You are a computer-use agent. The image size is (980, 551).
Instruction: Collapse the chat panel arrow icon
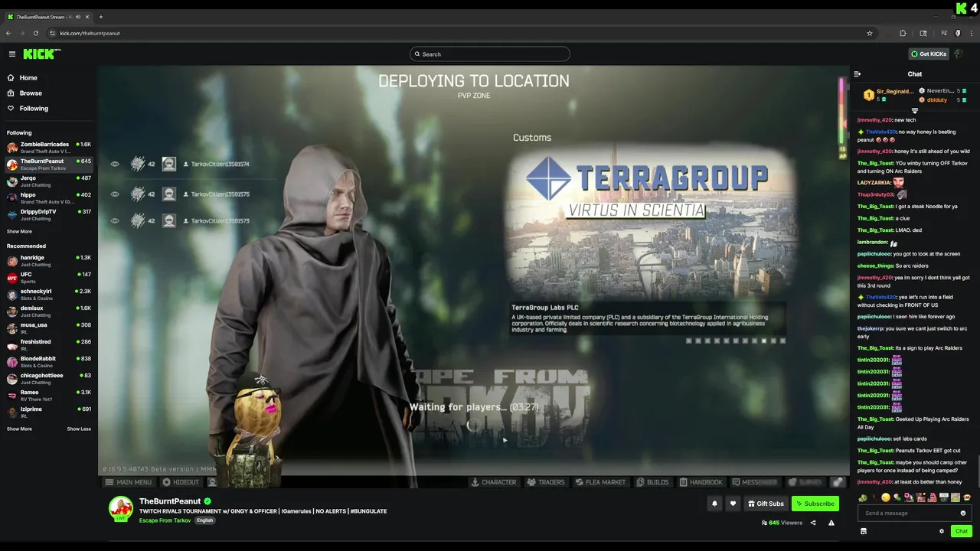click(857, 74)
